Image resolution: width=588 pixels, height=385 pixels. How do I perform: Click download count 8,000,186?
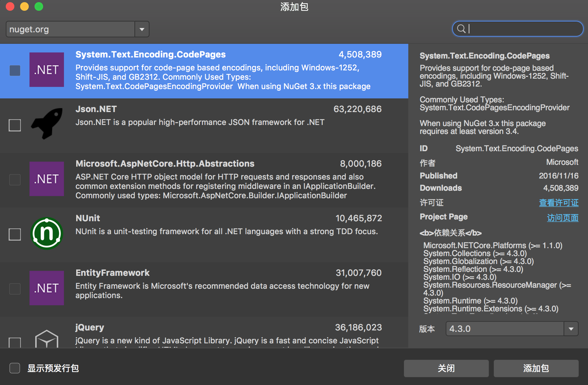tap(361, 164)
